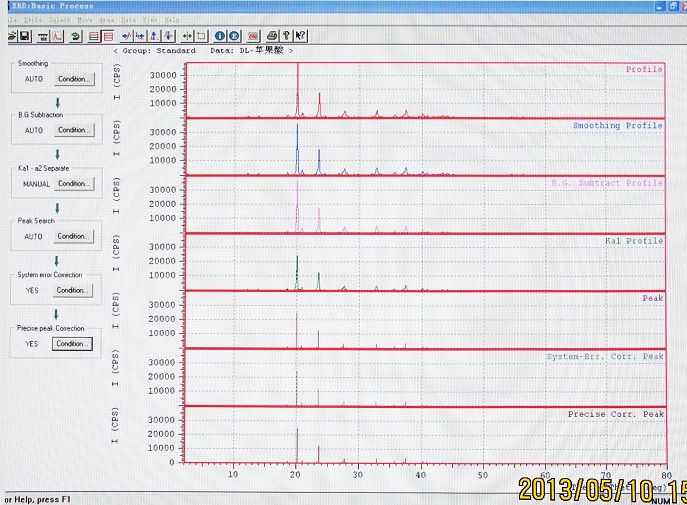Viewport: 687px width, 505px height.
Task: Open the Help menu
Action: click(x=173, y=19)
